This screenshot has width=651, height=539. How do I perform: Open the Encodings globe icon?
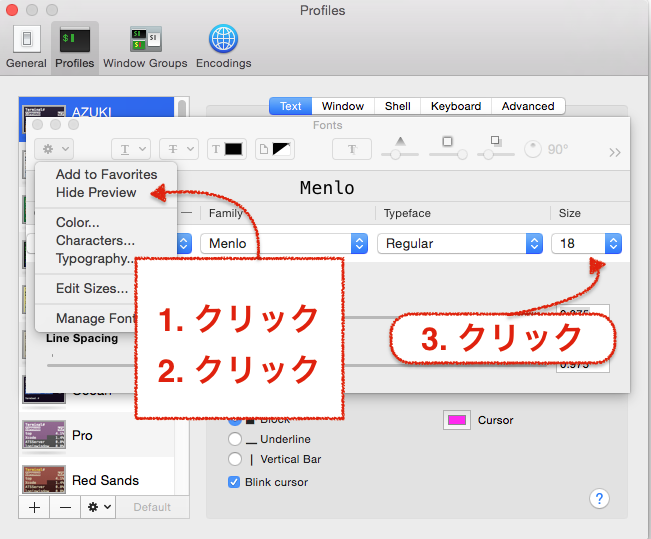(223, 47)
